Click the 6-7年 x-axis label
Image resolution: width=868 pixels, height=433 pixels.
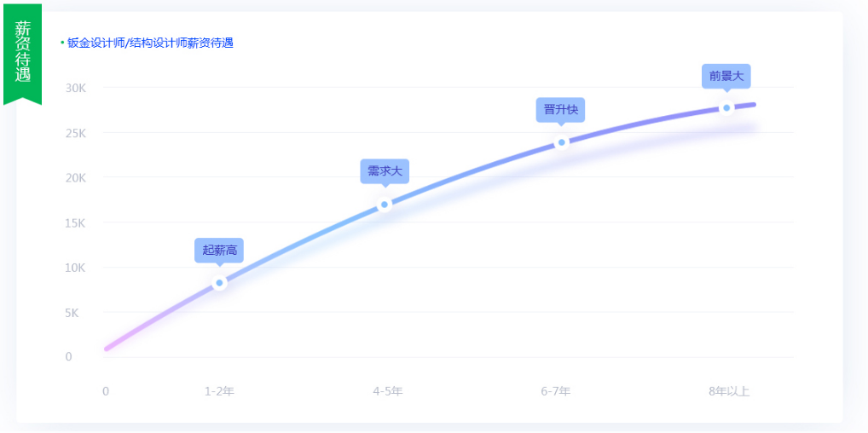point(555,391)
